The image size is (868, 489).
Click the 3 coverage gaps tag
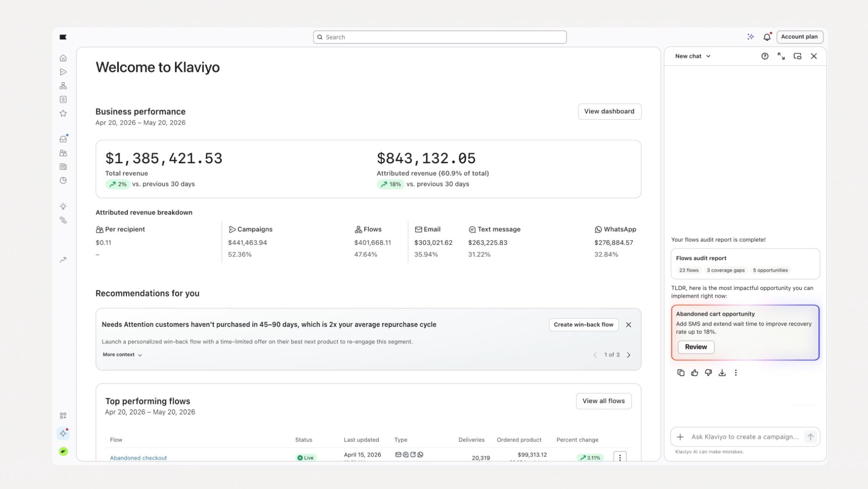[725, 271]
